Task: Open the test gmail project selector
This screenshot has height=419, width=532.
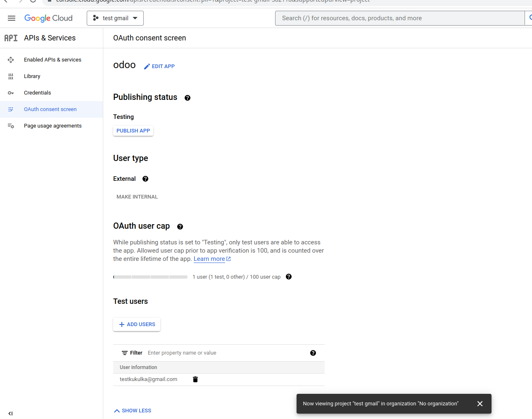Action: (115, 18)
